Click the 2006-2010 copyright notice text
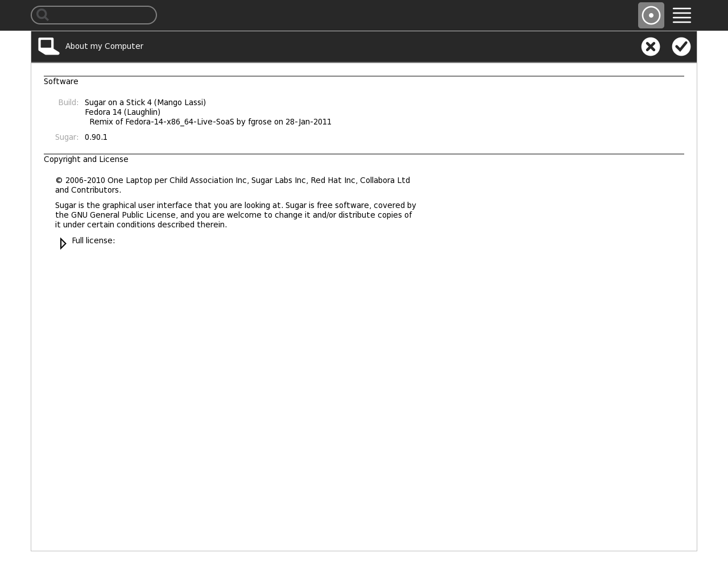 232,185
